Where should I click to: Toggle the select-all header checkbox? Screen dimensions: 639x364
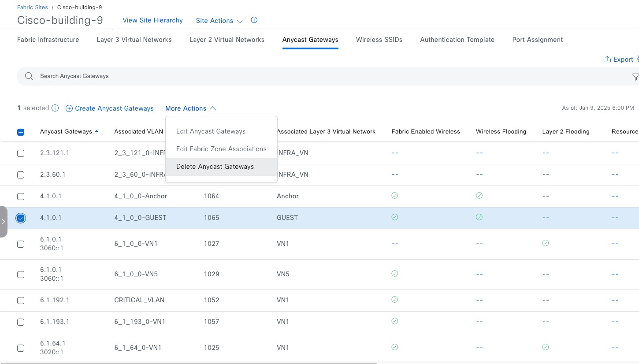click(21, 132)
